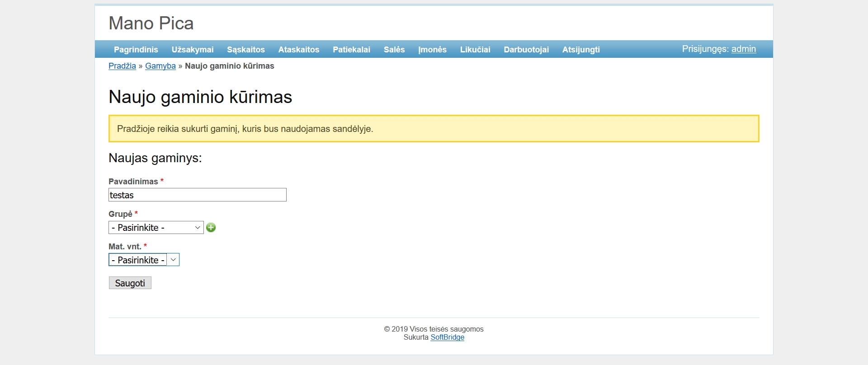Select Ataskaitos from the navigation bar
The height and width of the screenshot is (365, 868).
298,50
